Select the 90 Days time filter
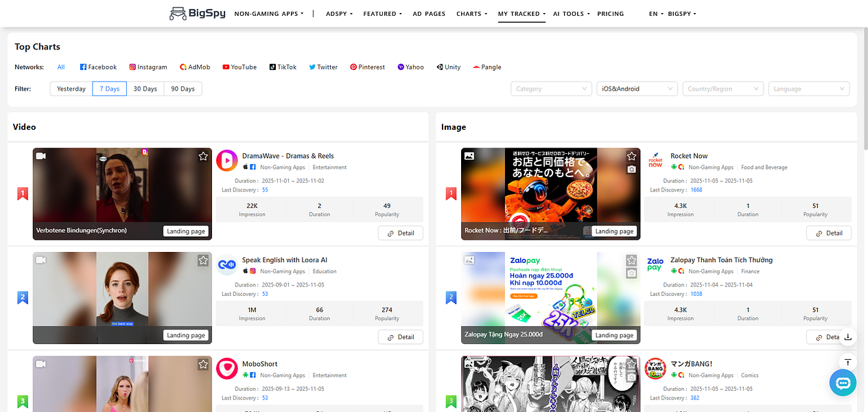Screen dimensions: 868x412 pyautogui.click(x=183, y=89)
